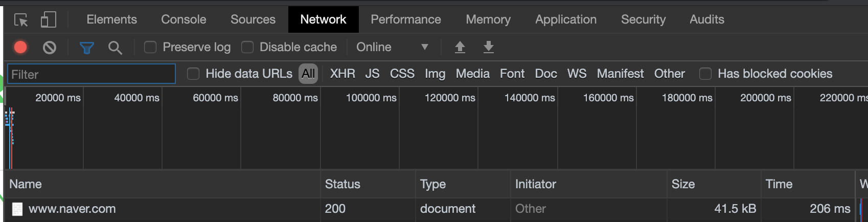The width and height of the screenshot is (868, 222).
Task: Stop recording network log
Action: coord(20,48)
